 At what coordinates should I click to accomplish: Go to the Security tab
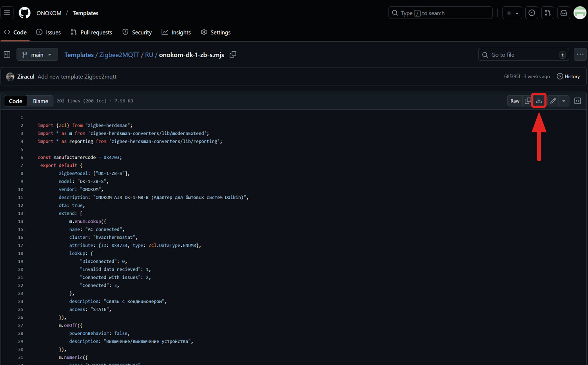click(x=137, y=32)
